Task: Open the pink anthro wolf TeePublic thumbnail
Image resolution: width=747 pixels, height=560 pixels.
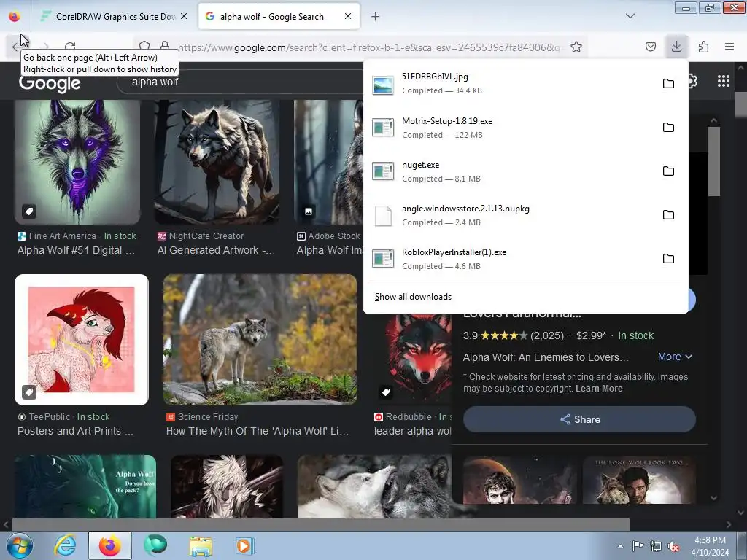Action: coord(82,340)
